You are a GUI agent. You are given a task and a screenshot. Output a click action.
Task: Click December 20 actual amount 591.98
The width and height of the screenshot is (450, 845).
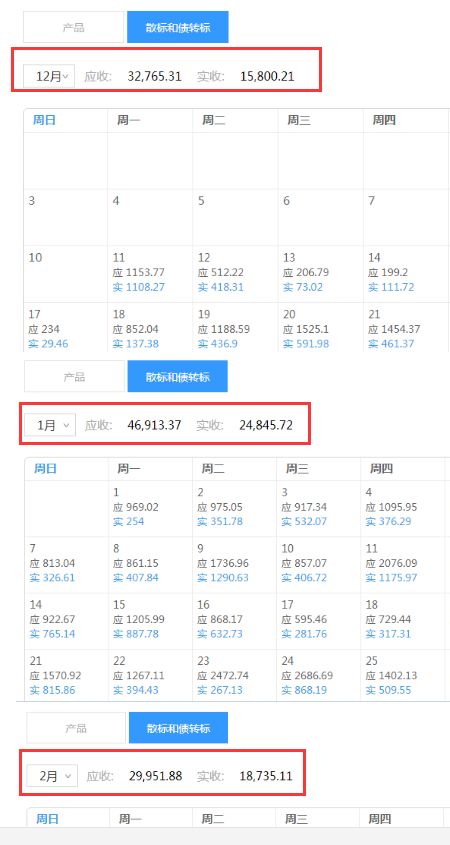(306, 343)
